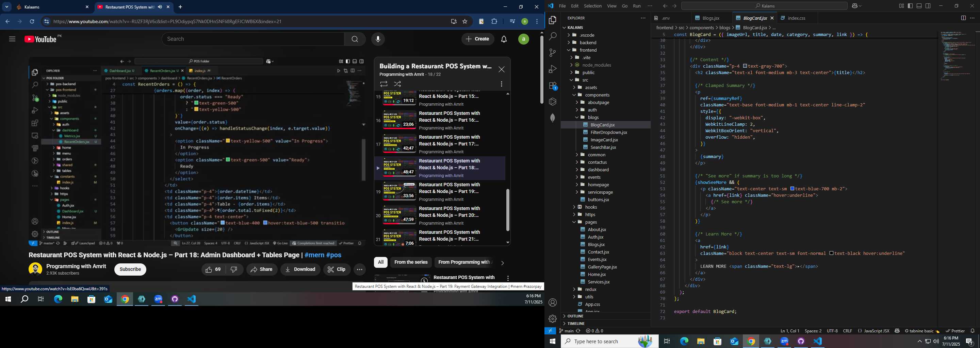Toggle shuffle playlist button

(x=397, y=84)
